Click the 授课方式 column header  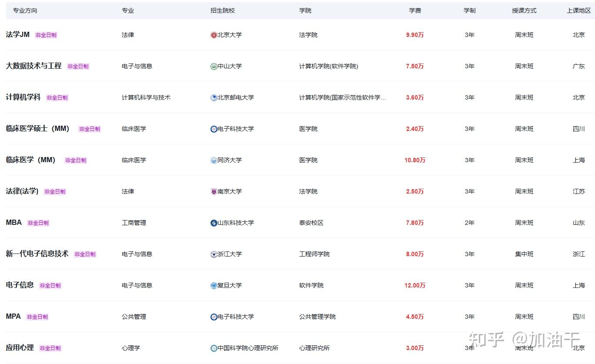(524, 10)
